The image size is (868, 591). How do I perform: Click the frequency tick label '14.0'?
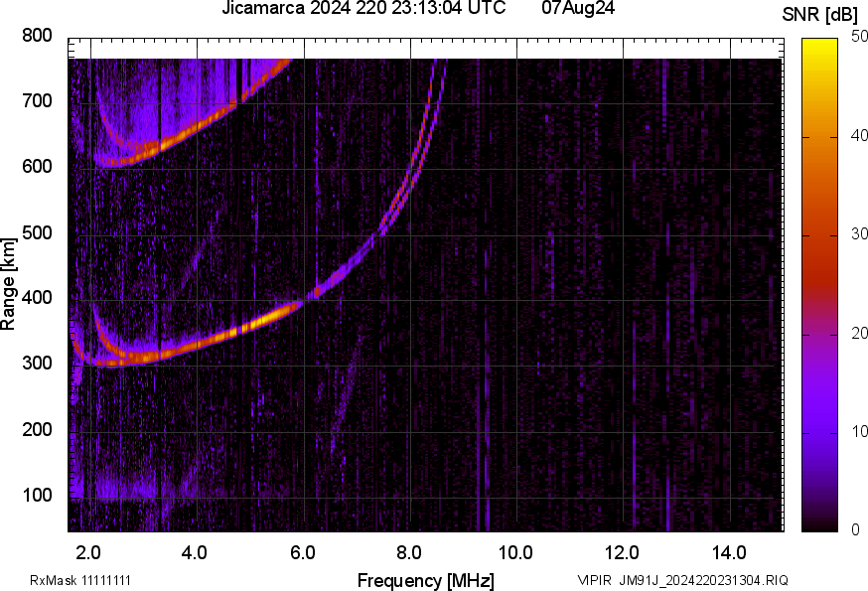pos(729,553)
